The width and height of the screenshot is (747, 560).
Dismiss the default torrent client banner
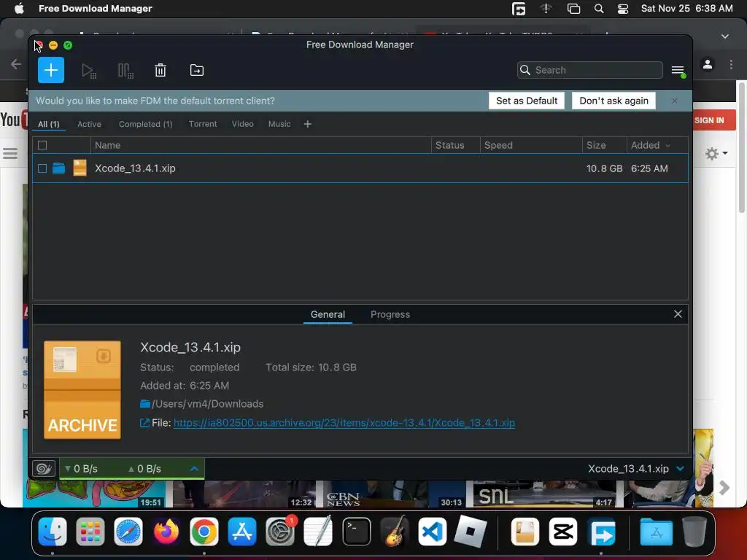coord(675,101)
